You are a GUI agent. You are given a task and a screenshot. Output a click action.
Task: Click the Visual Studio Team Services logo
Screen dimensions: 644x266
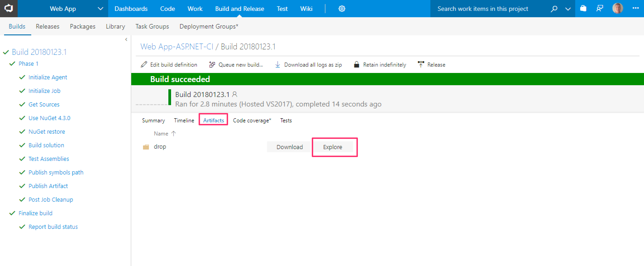pyautogui.click(x=9, y=9)
